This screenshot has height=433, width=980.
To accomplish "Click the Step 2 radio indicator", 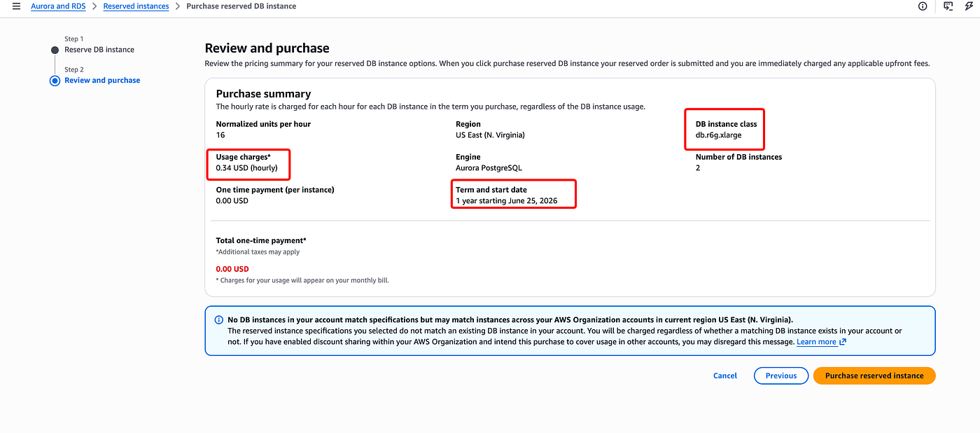I will click(x=55, y=81).
